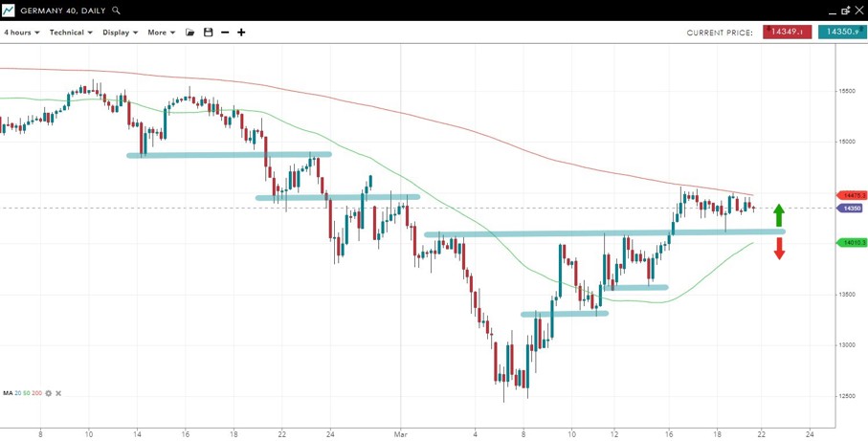The image size is (868, 441).
Task: Save chart using floppy disk icon
Action: [x=208, y=33]
